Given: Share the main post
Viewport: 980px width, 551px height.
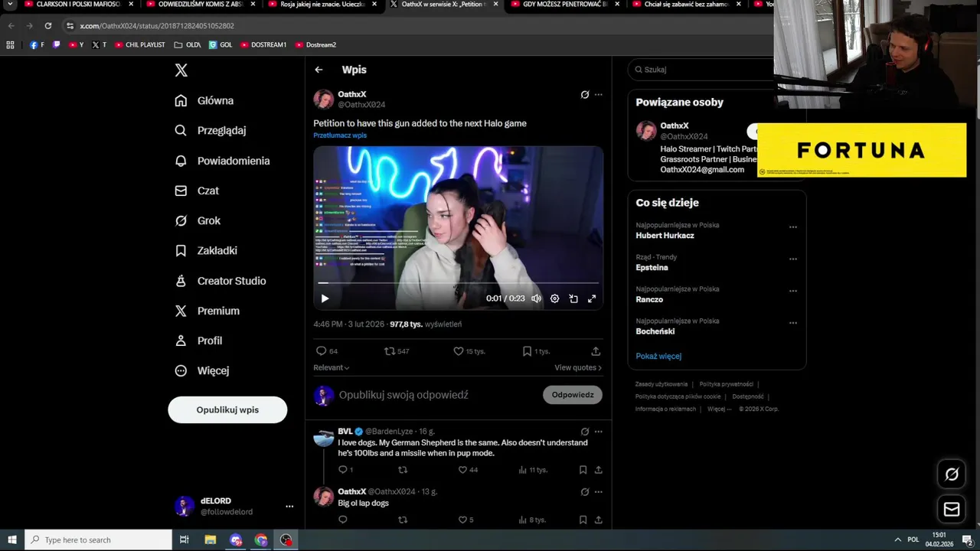Looking at the screenshot, I should pyautogui.click(x=596, y=351).
